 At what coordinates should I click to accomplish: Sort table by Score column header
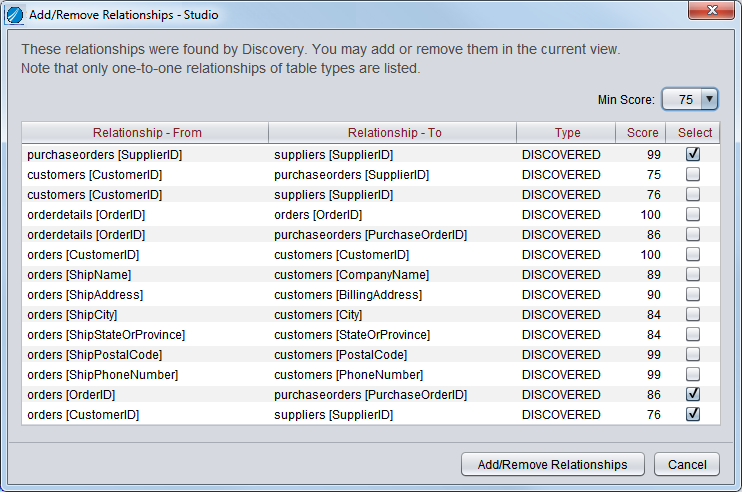coord(642,133)
